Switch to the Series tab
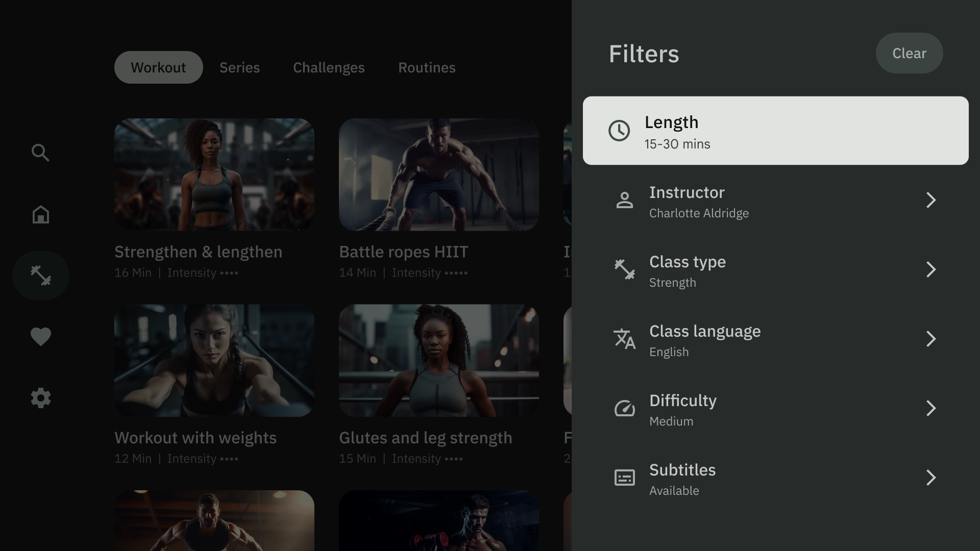Screen dimensions: 980x551 239,67
